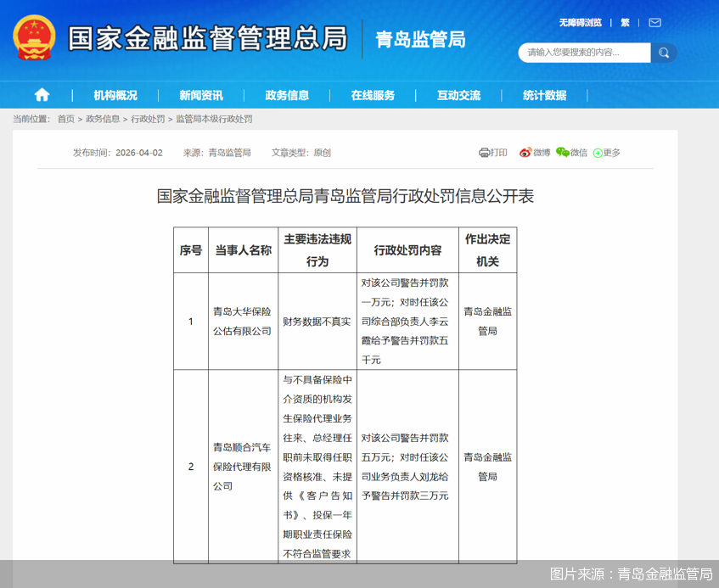The image size is (719, 588).
Task: Open the 互动交流 navigation menu
Action: 460,95
